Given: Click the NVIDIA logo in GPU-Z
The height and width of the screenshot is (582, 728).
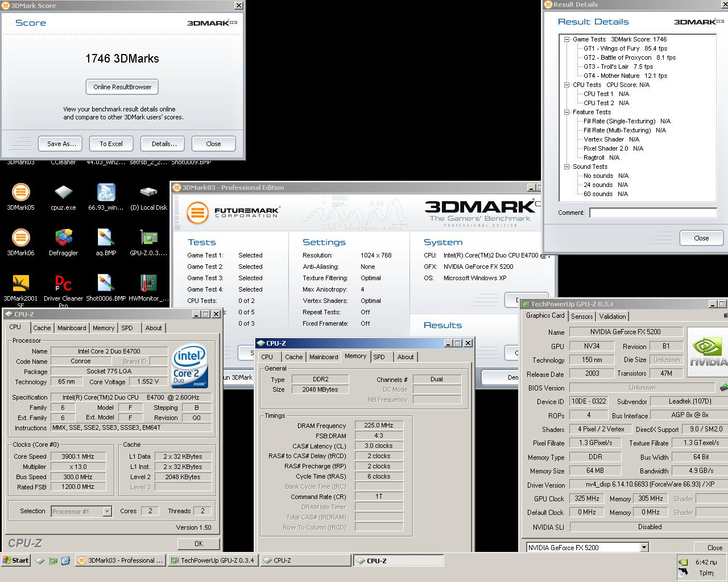Looking at the screenshot, I should (x=708, y=352).
